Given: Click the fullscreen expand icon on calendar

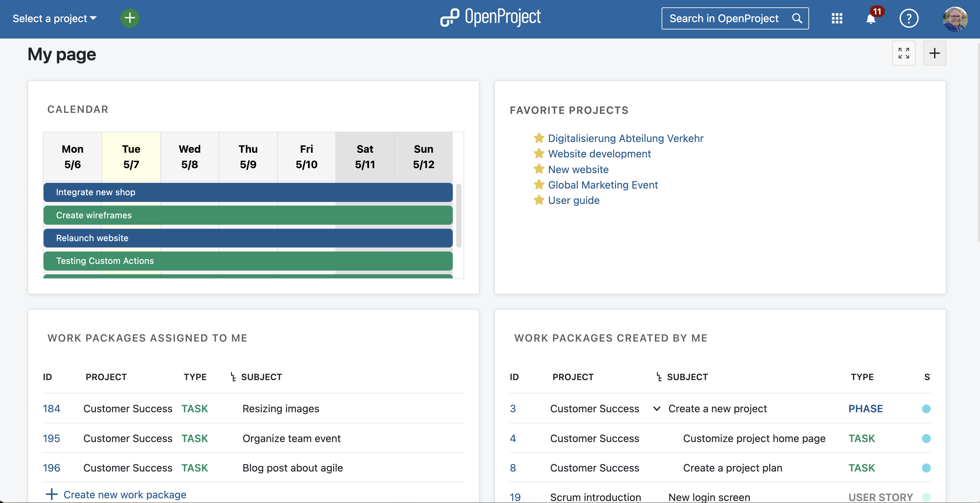Looking at the screenshot, I should point(904,53).
